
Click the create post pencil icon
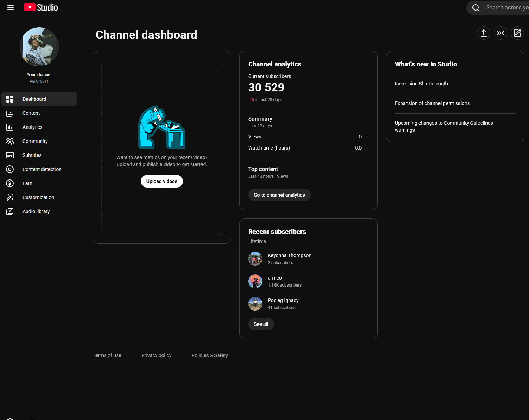[x=517, y=33]
